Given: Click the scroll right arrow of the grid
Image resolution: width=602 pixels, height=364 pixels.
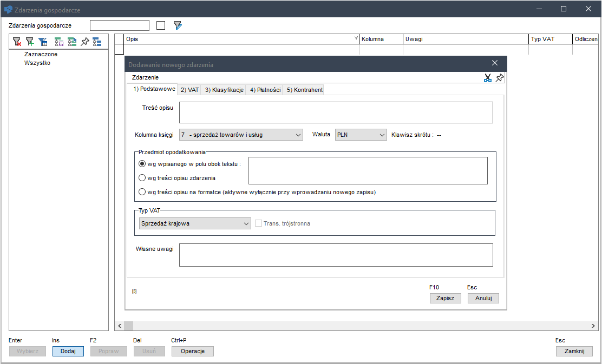Looking at the screenshot, I should pyautogui.click(x=593, y=326).
